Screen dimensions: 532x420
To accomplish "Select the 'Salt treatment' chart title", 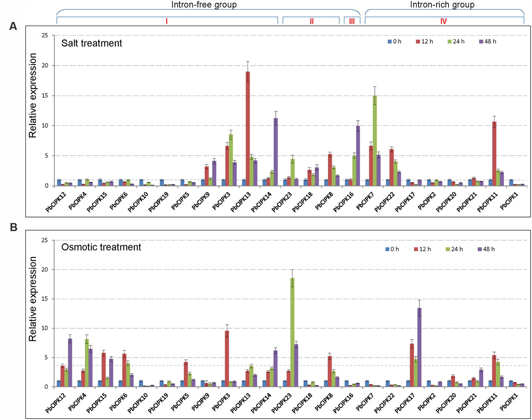I will point(92,43).
